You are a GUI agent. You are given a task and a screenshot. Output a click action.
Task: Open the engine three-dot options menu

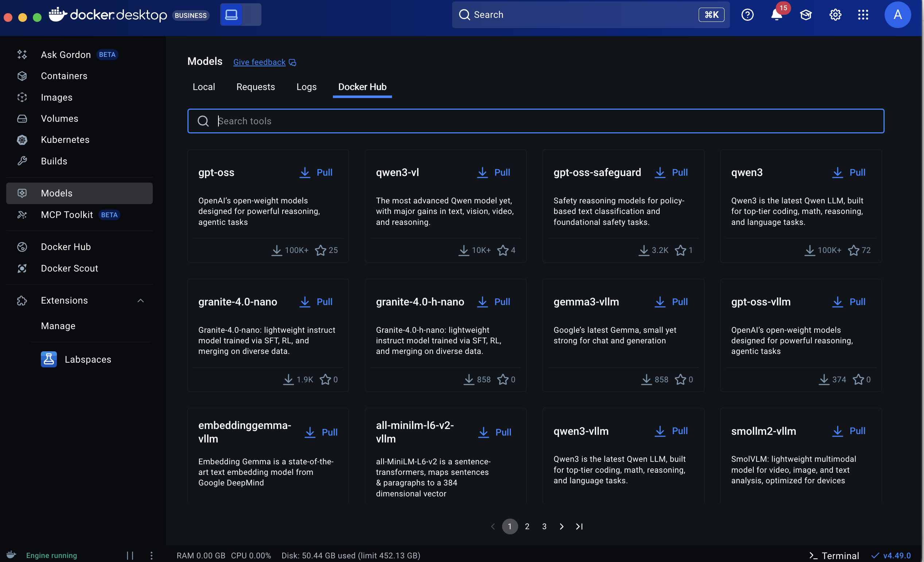tap(151, 555)
